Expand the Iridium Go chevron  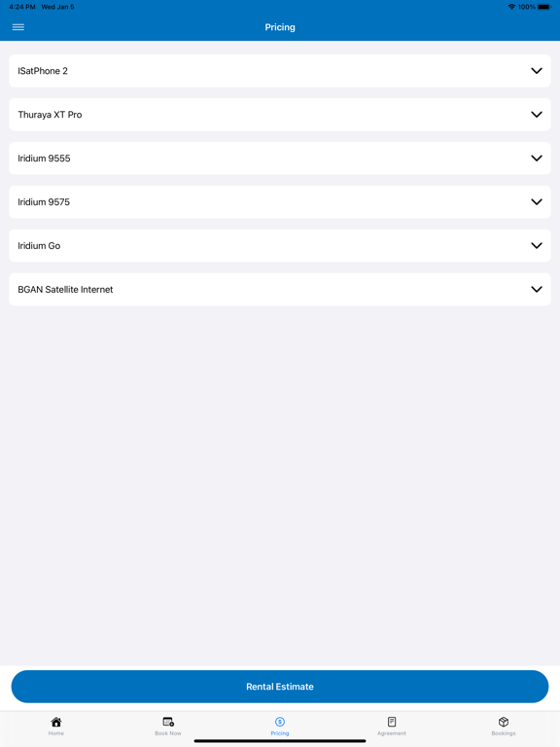(537, 246)
